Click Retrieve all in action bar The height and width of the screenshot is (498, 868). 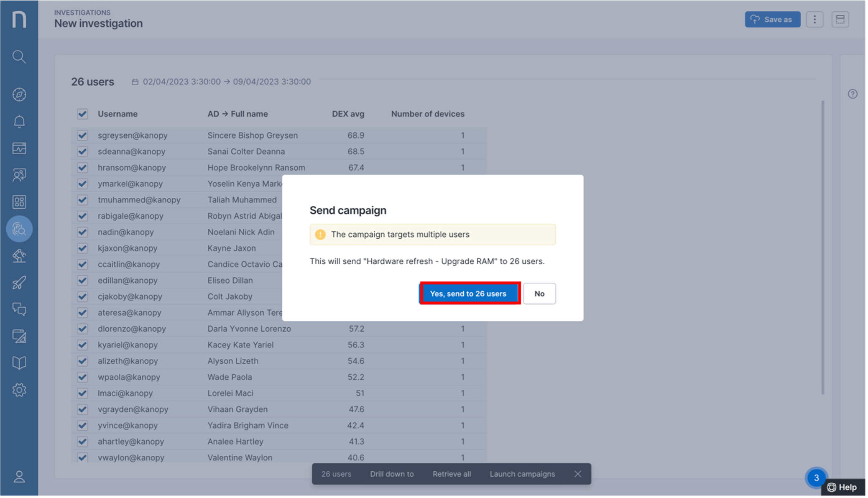click(x=452, y=474)
